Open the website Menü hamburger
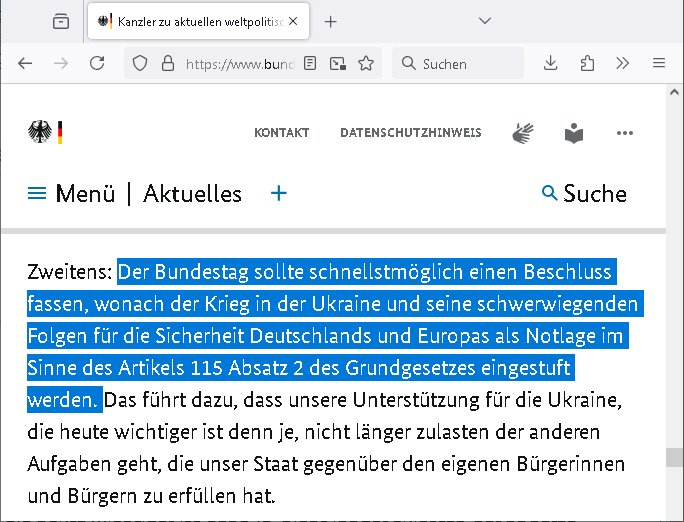 coord(37,194)
